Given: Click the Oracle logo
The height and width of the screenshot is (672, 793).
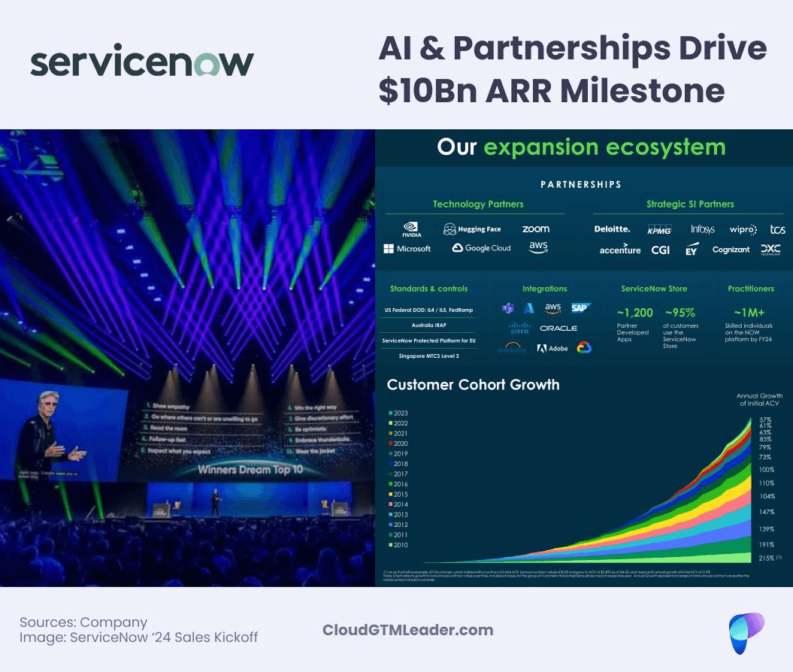Looking at the screenshot, I should pos(558,328).
